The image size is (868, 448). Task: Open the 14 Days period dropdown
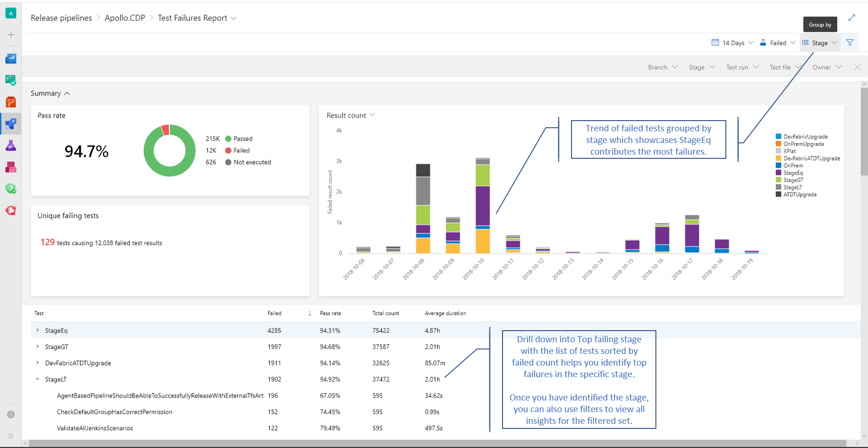coord(732,43)
